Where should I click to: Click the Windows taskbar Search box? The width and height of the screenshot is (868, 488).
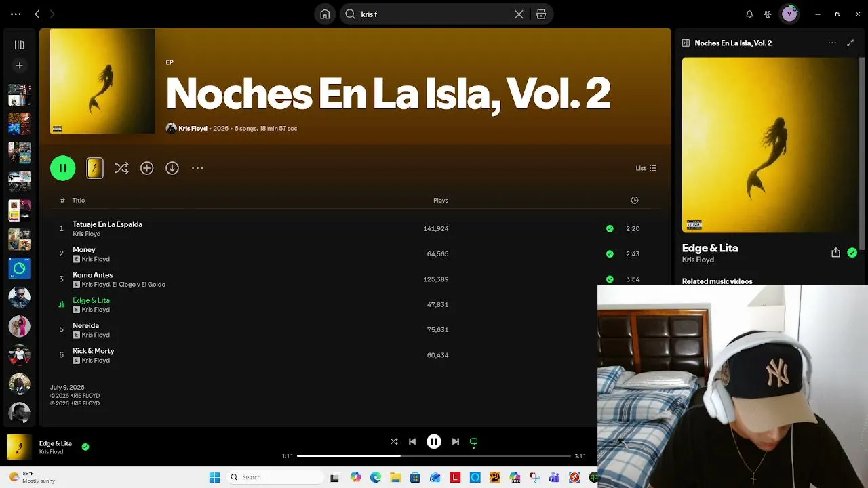point(275,477)
